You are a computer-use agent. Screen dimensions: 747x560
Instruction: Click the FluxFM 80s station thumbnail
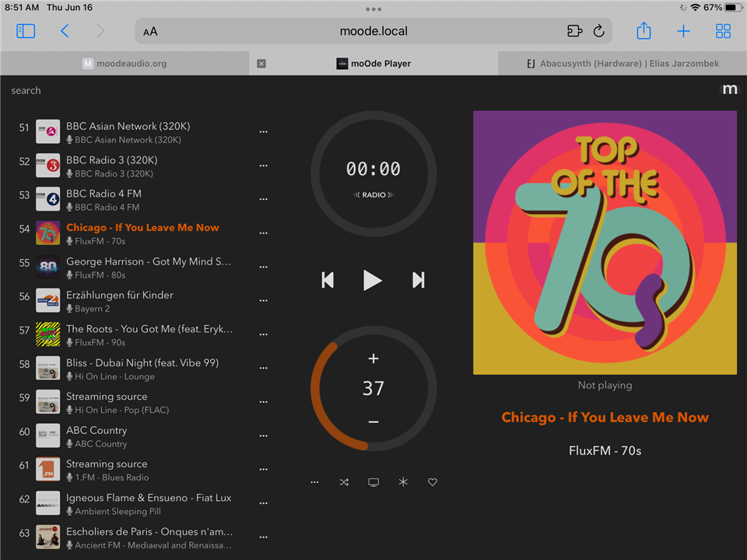pyautogui.click(x=48, y=267)
